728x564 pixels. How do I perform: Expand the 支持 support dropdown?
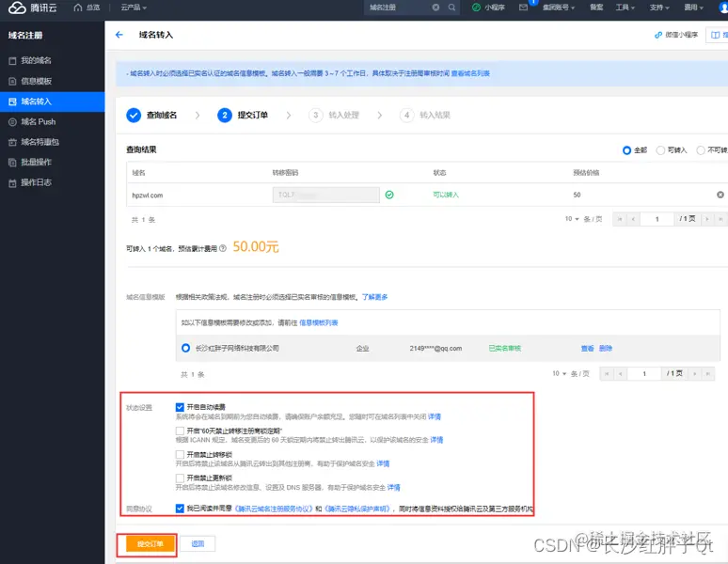(x=659, y=8)
